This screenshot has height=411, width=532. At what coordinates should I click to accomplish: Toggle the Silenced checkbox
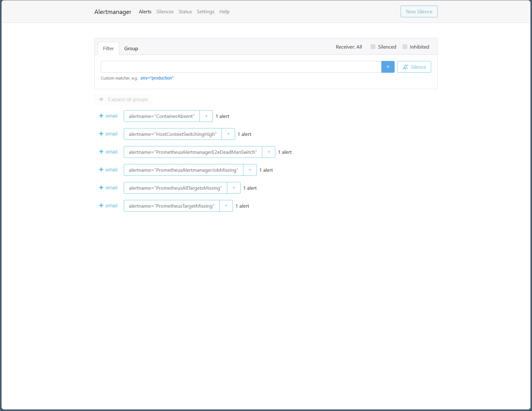coord(373,47)
